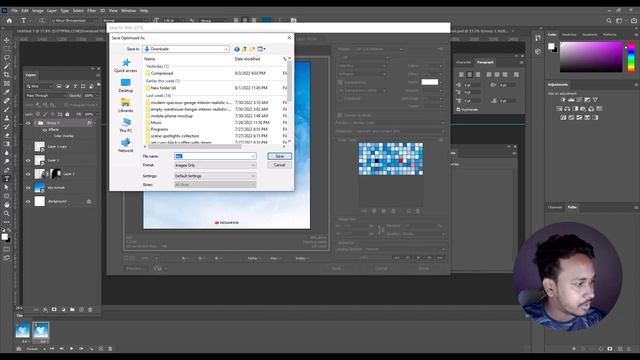Open the Format dropdown showing Images Only
Screen dimensions: 640x360
tap(215, 165)
